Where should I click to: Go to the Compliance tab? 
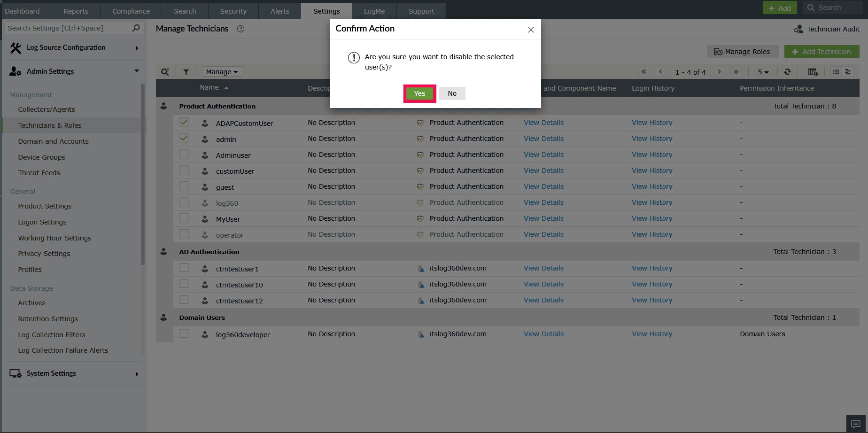pos(131,11)
